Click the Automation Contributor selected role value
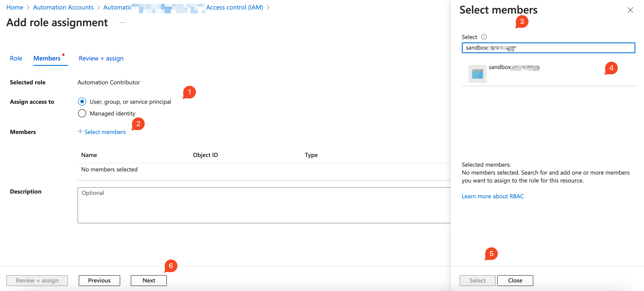Viewport: 644px width, 291px height. tap(108, 82)
